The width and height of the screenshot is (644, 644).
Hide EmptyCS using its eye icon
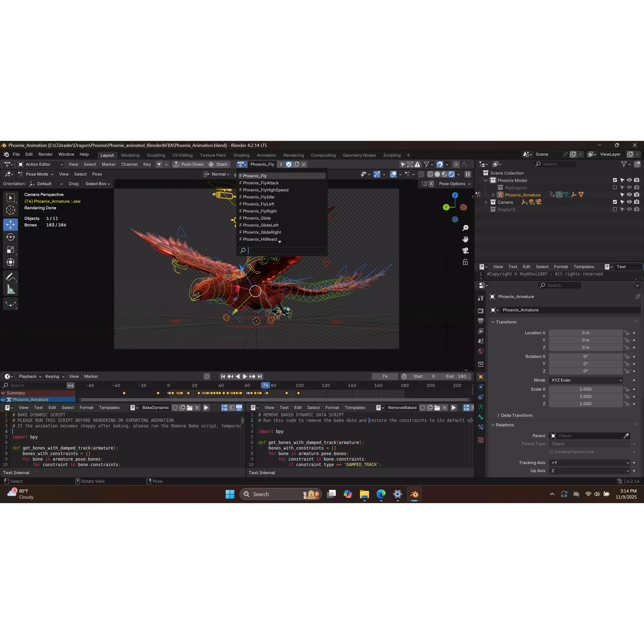(x=629, y=209)
